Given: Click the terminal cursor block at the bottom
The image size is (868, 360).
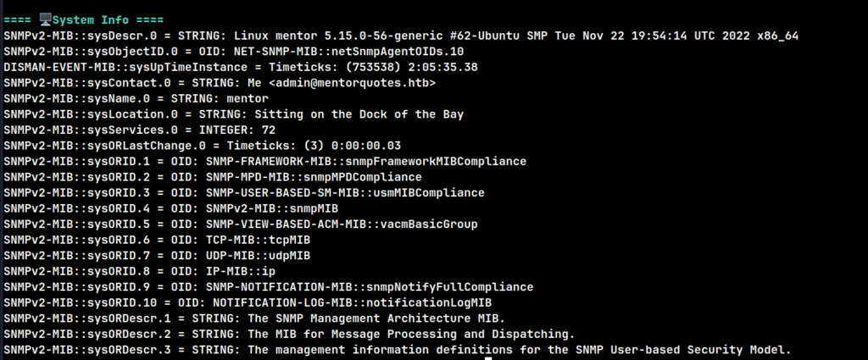Looking at the screenshot, I should [488, 358].
